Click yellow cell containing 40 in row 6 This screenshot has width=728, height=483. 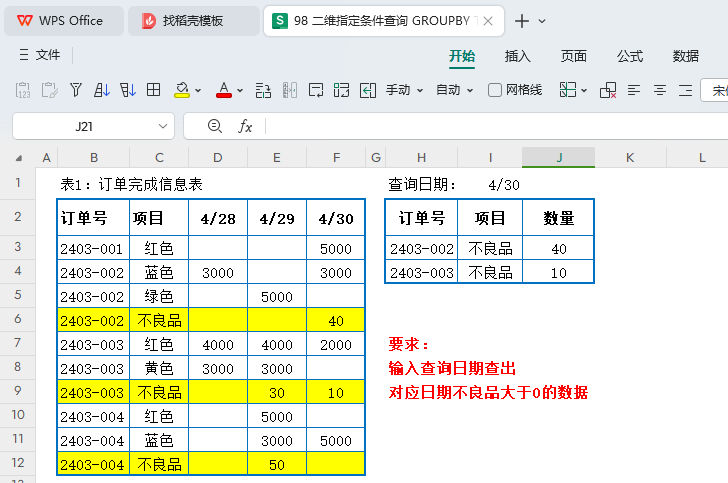(x=336, y=320)
